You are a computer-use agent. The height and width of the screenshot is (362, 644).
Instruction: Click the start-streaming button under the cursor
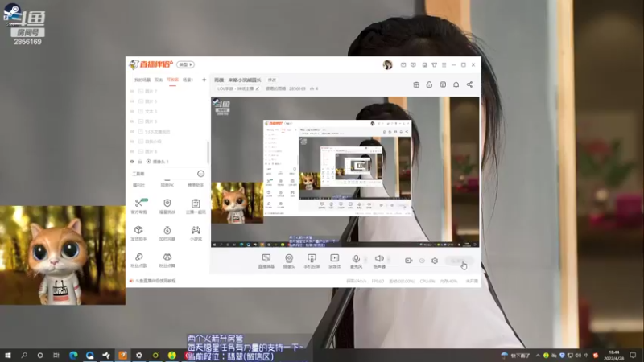459,261
